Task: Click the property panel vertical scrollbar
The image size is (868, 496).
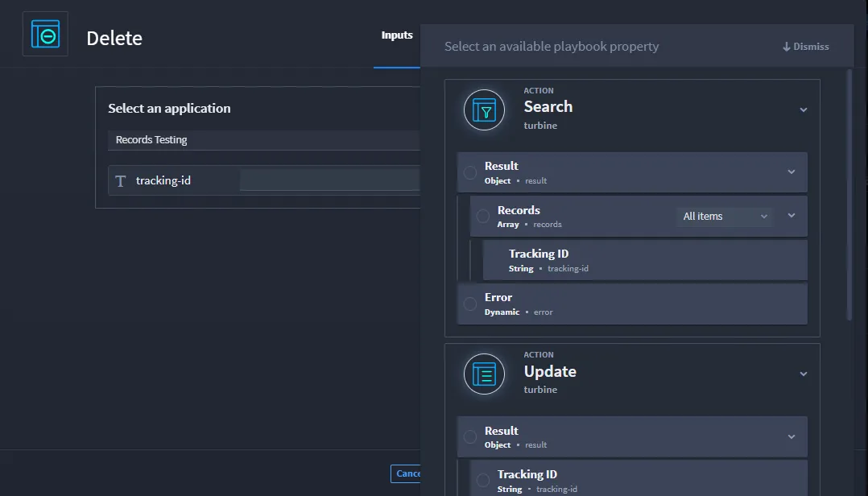Action: pos(849,194)
